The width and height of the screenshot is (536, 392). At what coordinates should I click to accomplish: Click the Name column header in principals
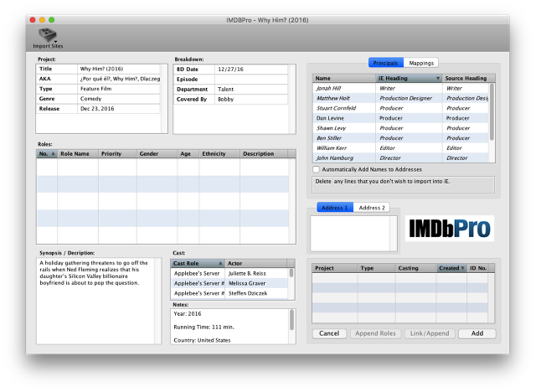pos(344,78)
